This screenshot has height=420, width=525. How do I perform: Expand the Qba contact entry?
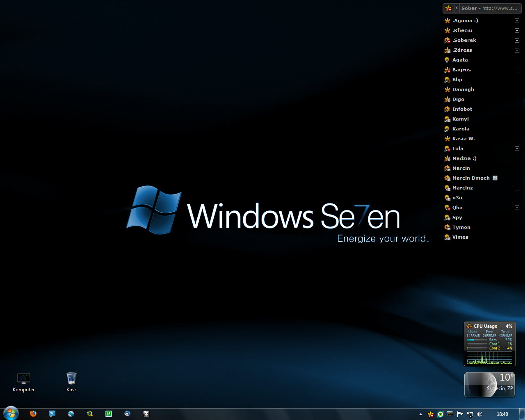pos(517,208)
